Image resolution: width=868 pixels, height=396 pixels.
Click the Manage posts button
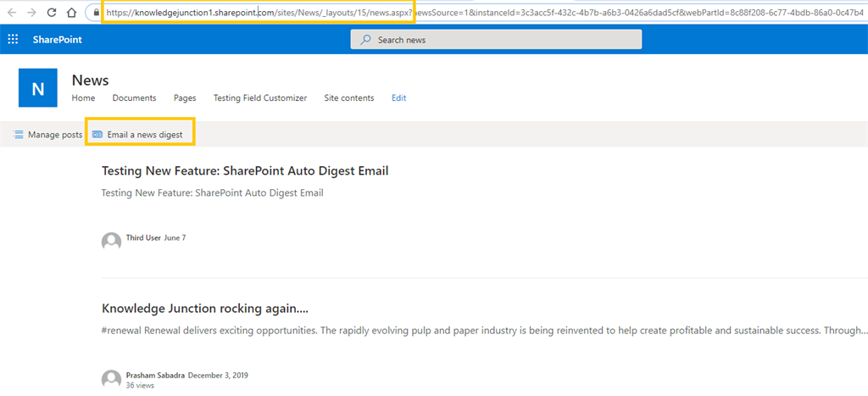point(47,135)
